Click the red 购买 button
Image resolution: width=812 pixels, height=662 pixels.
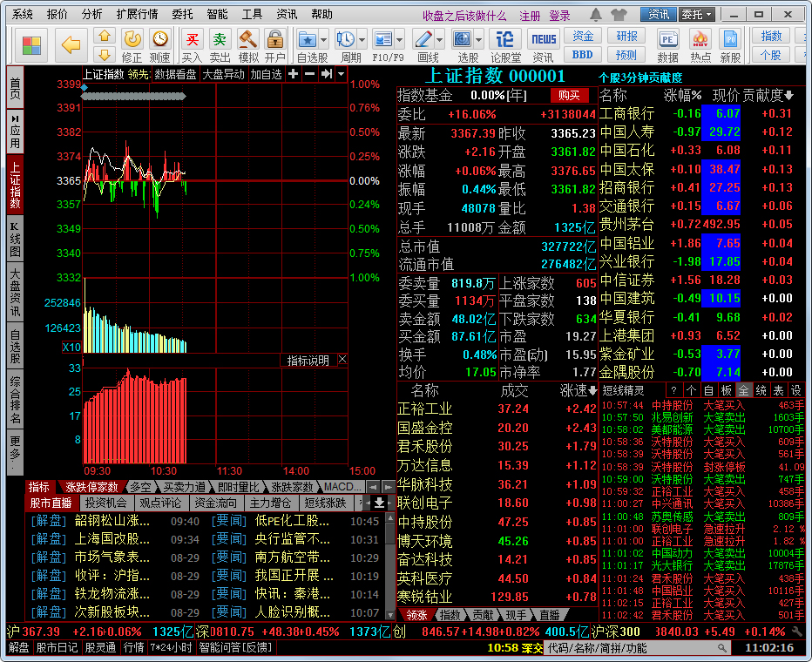[569, 95]
